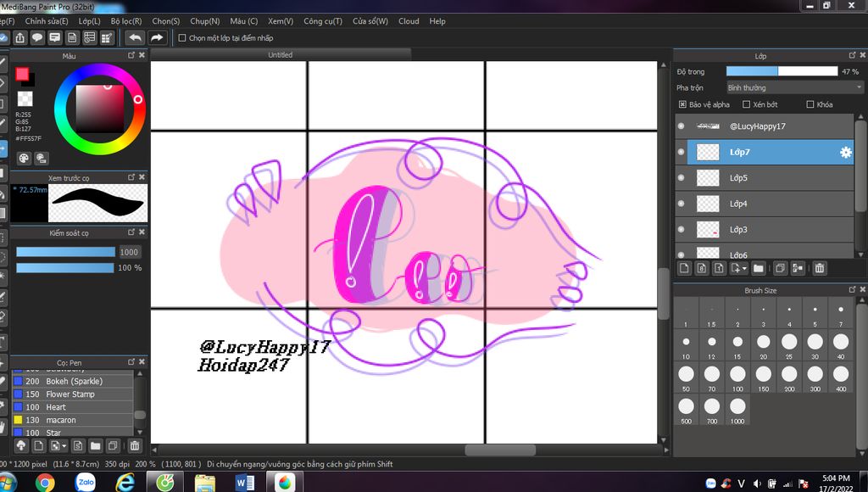Select brush size 400 preset
Image resolution: width=868 pixels, height=492 pixels.
coord(841,378)
